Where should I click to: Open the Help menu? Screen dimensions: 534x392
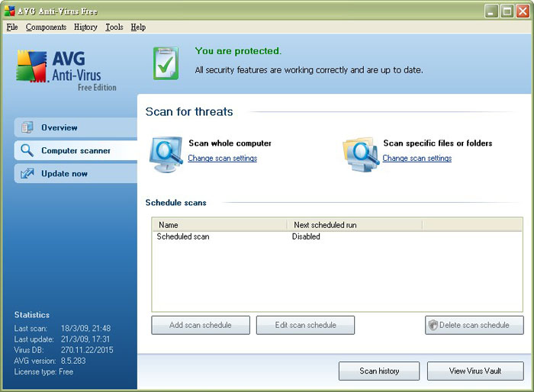click(x=138, y=27)
